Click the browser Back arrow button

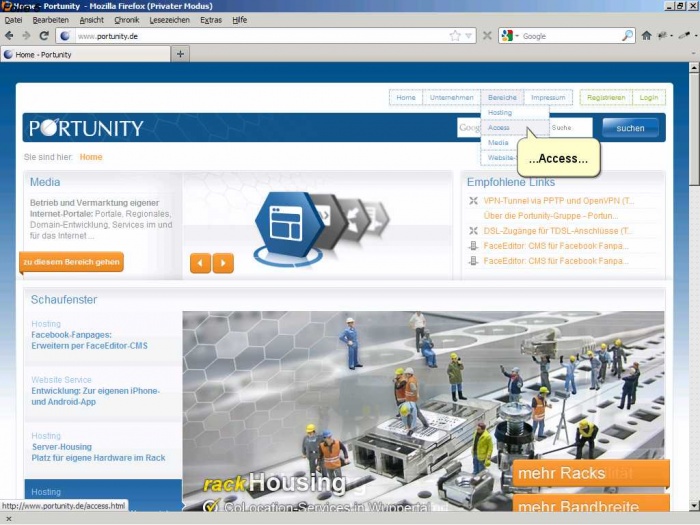pyautogui.click(x=9, y=36)
